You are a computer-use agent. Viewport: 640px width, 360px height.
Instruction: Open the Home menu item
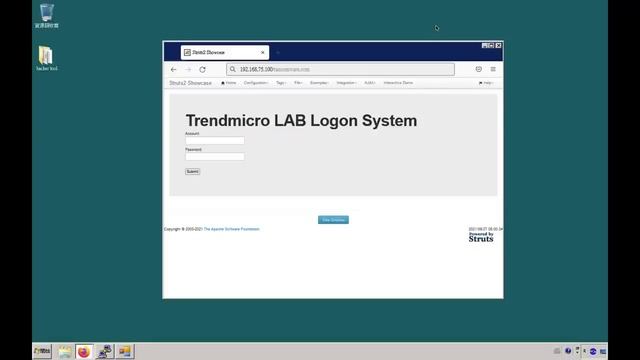tap(229, 83)
